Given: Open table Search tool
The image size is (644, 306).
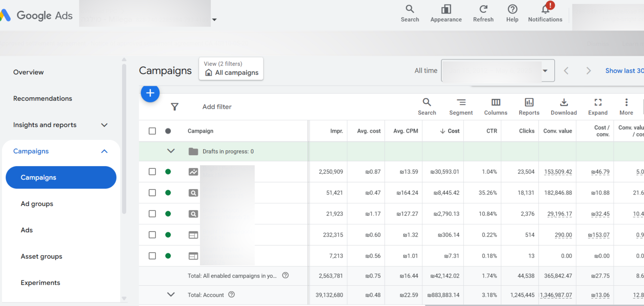Looking at the screenshot, I should pyautogui.click(x=427, y=107).
